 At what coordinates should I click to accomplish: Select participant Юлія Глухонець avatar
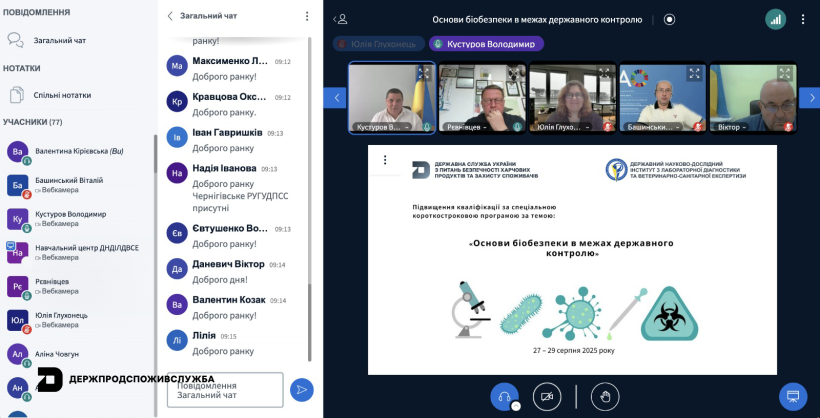coord(17,320)
